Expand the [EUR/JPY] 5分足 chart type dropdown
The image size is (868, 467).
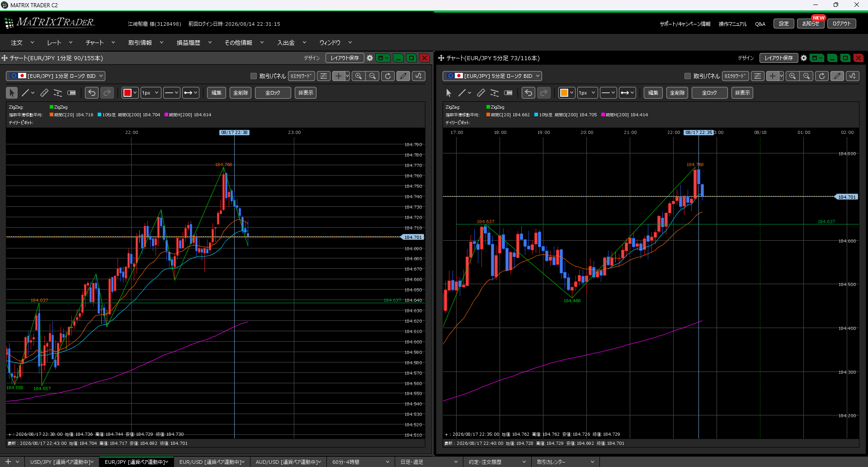coord(492,76)
